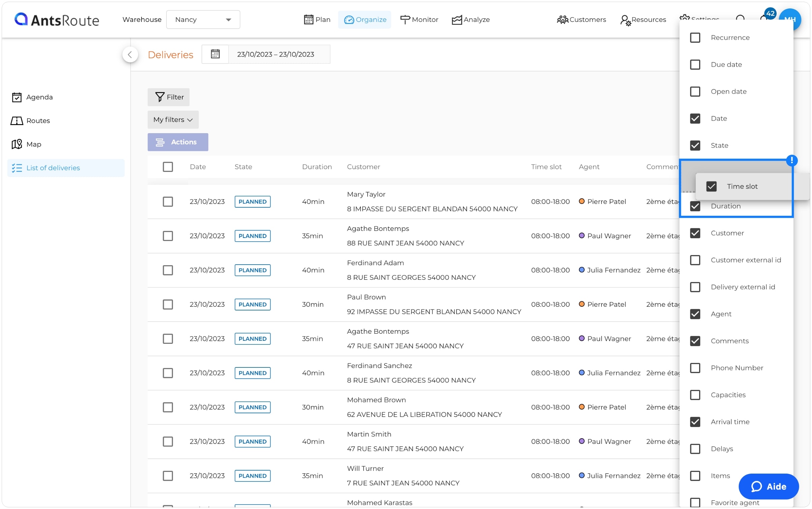
Task: Select the Paul Brown delivery checkbox
Action: coord(168,304)
